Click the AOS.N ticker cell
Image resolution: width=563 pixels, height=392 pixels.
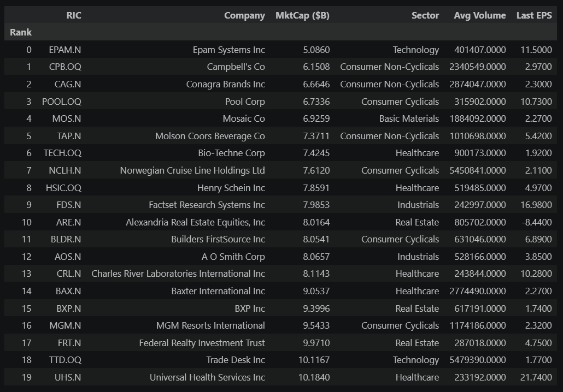(x=68, y=257)
